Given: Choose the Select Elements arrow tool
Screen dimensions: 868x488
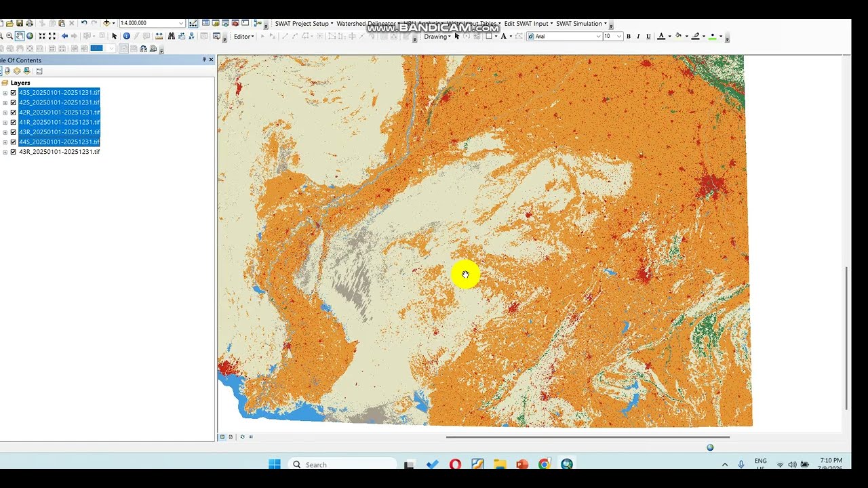Looking at the screenshot, I should coord(114,36).
